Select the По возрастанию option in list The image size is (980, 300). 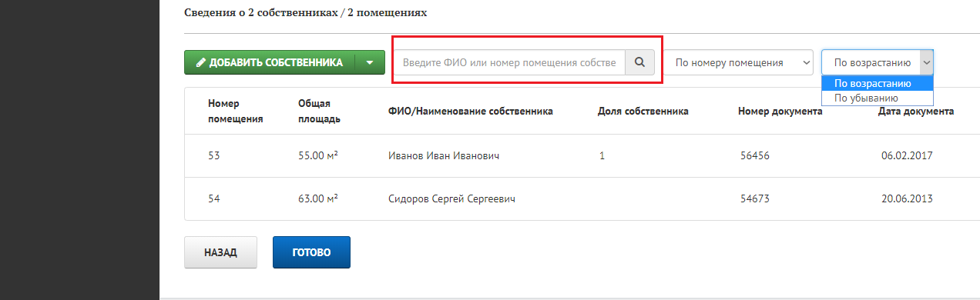tap(878, 83)
